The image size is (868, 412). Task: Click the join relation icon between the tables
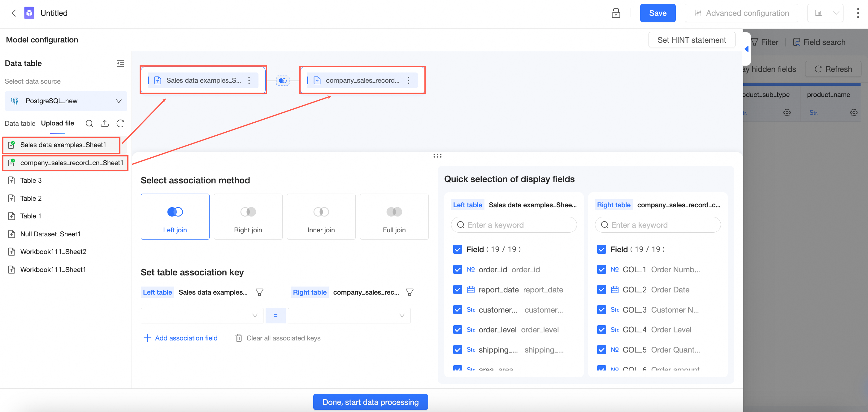(x=282, y=81)
